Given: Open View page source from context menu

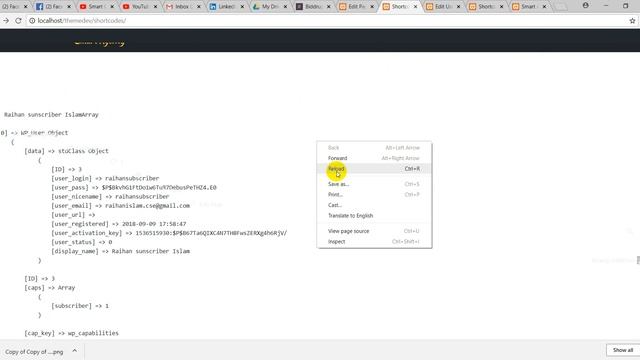Looking at the screenshot, I should click(374, 231).
